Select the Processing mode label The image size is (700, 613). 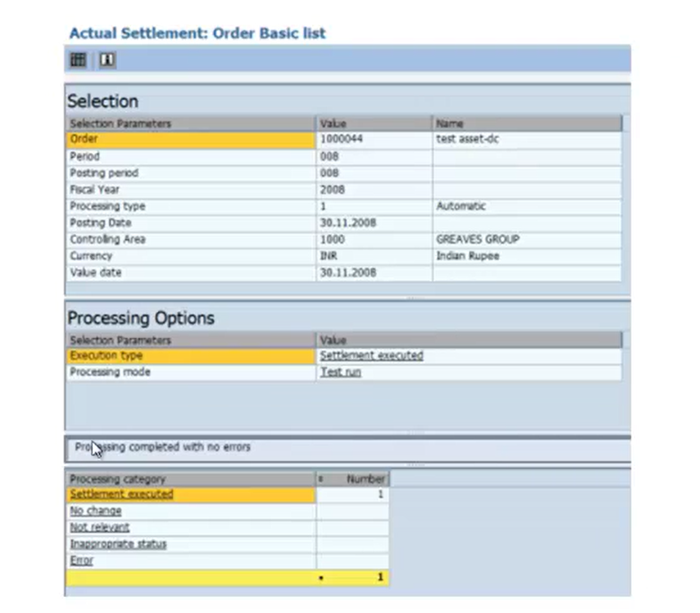[110, 372]
